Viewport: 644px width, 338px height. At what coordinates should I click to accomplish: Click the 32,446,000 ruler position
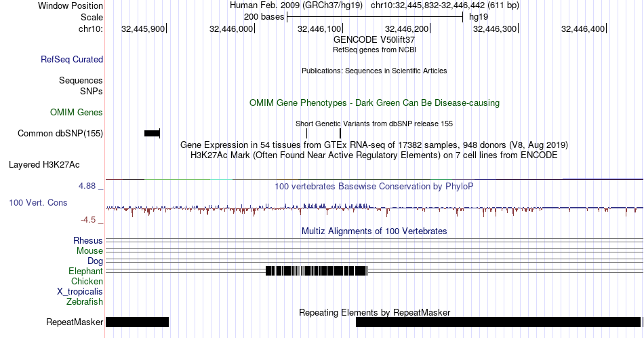coord(231,29)
